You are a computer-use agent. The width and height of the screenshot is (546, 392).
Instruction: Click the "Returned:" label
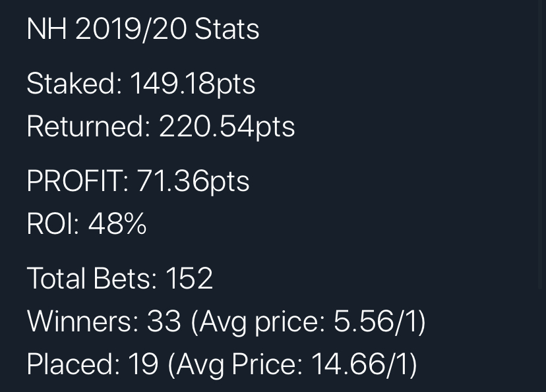(88, 126)
